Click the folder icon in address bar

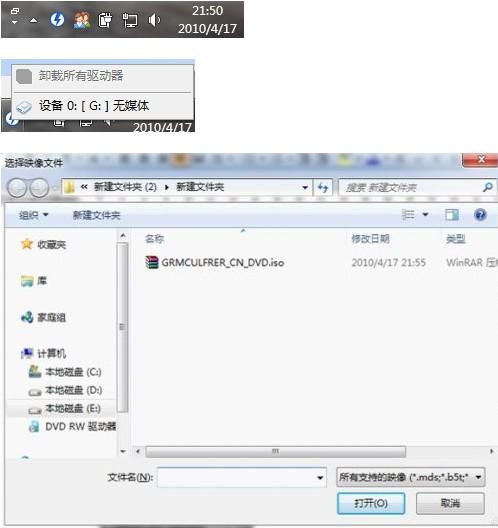(69, 187)
